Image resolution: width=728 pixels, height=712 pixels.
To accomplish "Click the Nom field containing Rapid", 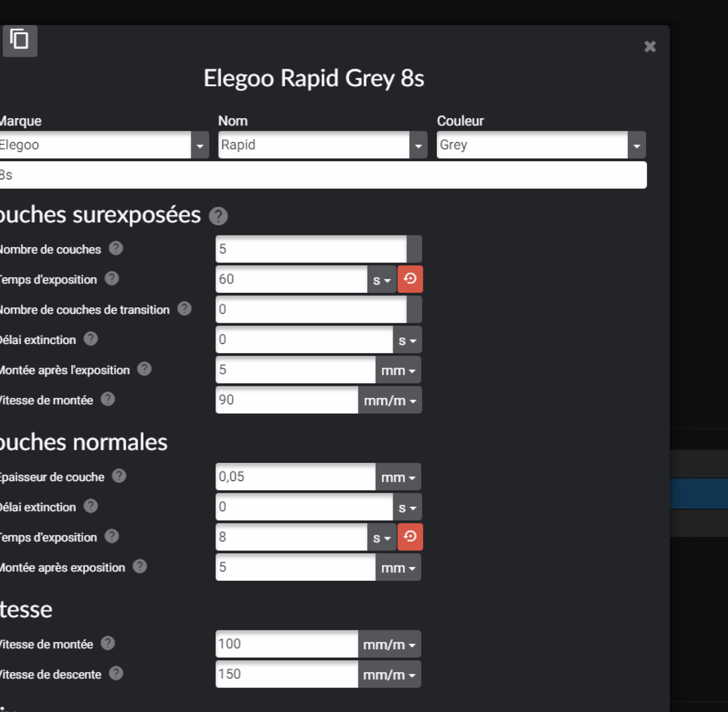I will coord(314,145).
